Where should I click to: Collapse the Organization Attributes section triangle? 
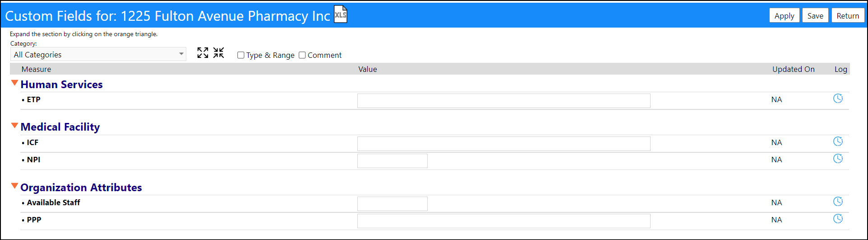14,186
